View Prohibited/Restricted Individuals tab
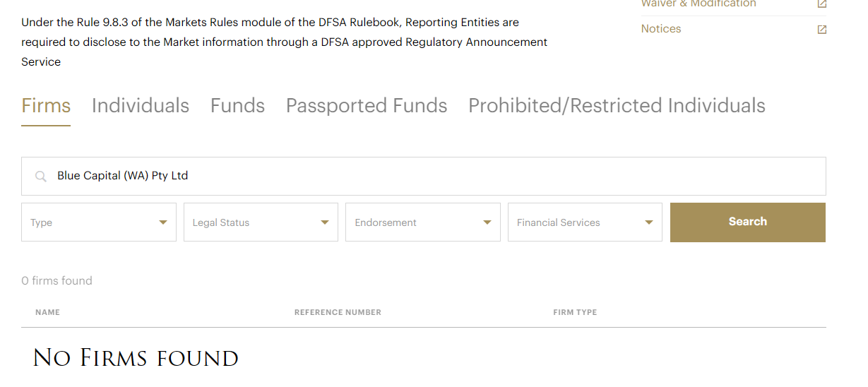Viewport: 868px width, 387px height. click(x=617, y=106)
